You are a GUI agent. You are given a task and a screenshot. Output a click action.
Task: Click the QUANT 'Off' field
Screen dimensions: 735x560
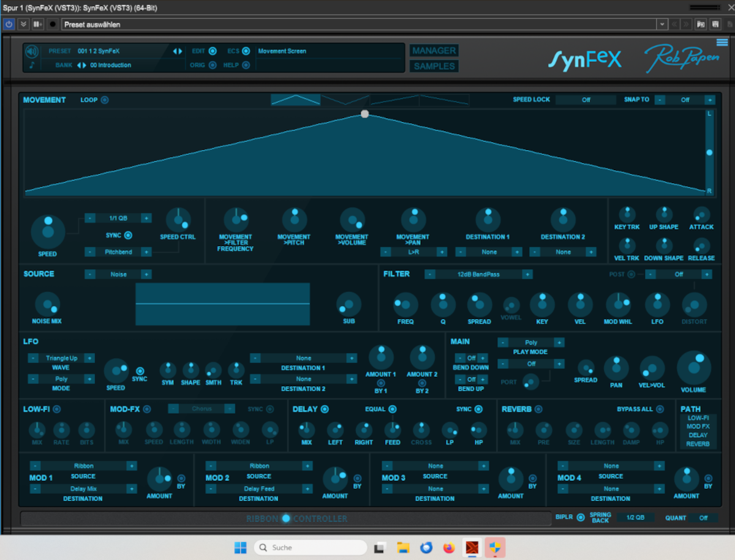point(703,518)
